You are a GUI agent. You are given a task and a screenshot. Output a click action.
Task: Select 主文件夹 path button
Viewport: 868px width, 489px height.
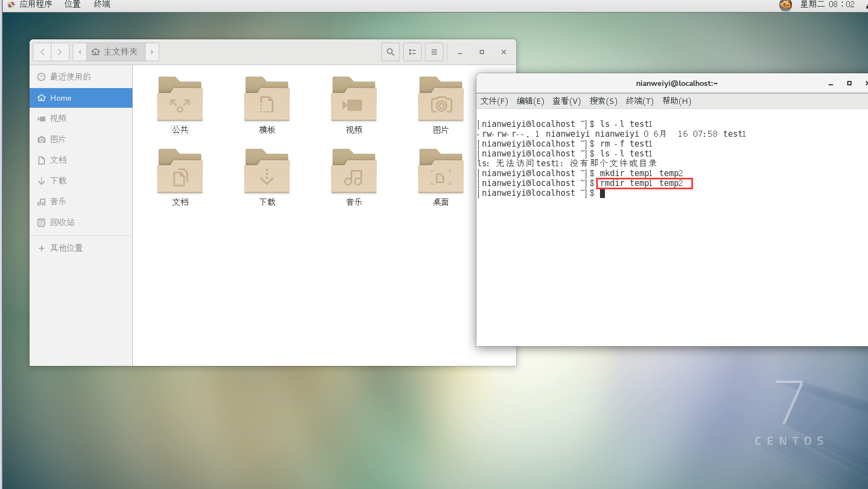tap(115, 52)
